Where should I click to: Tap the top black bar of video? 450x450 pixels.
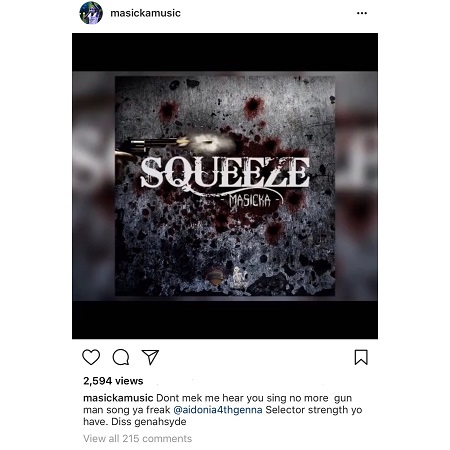point(225,52)
